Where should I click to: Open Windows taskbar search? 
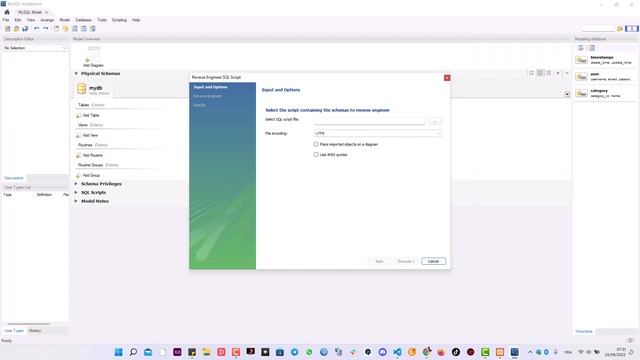coord(133,352)
